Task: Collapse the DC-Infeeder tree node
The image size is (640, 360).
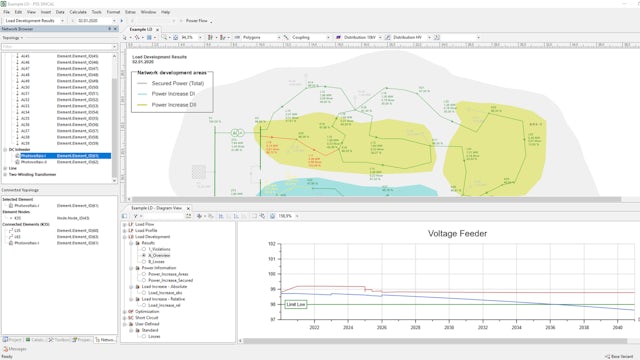Action: click(x=5, y=150)
